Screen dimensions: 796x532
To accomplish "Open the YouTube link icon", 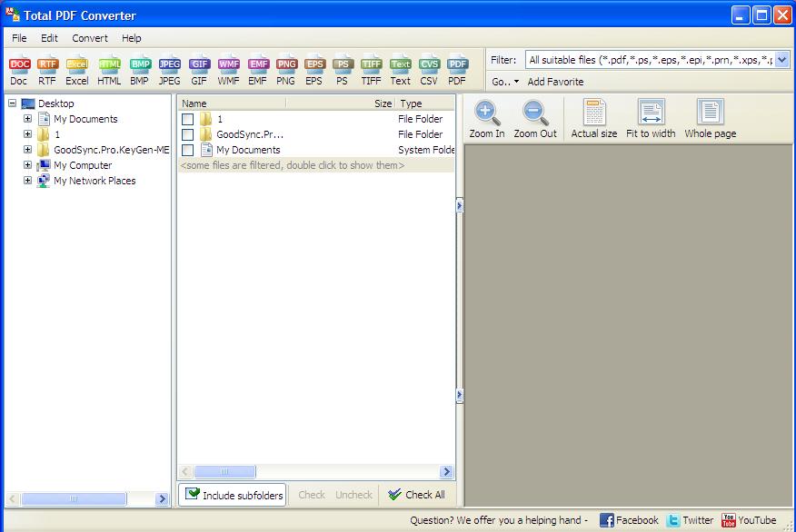I will (x=729, y=520).
